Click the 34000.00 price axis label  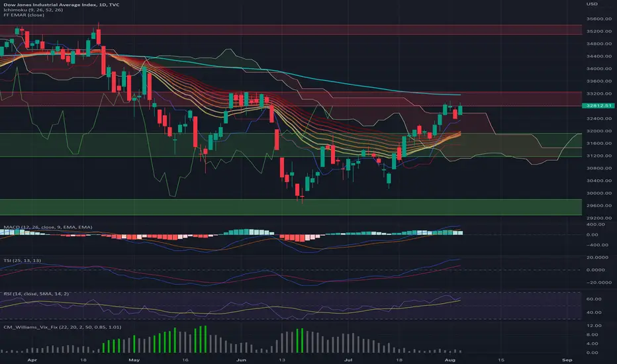point(599,68)
